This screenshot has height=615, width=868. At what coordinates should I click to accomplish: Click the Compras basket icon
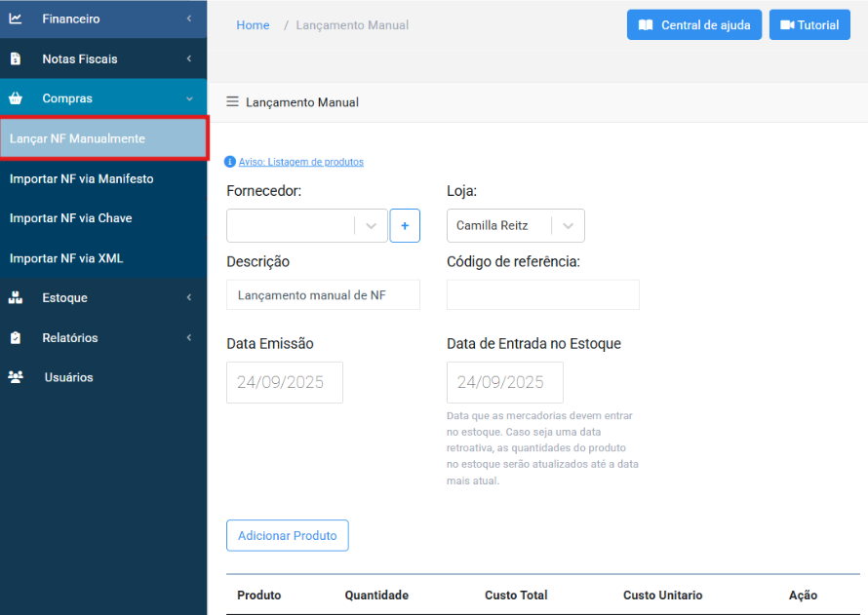[x=16, y=98]
